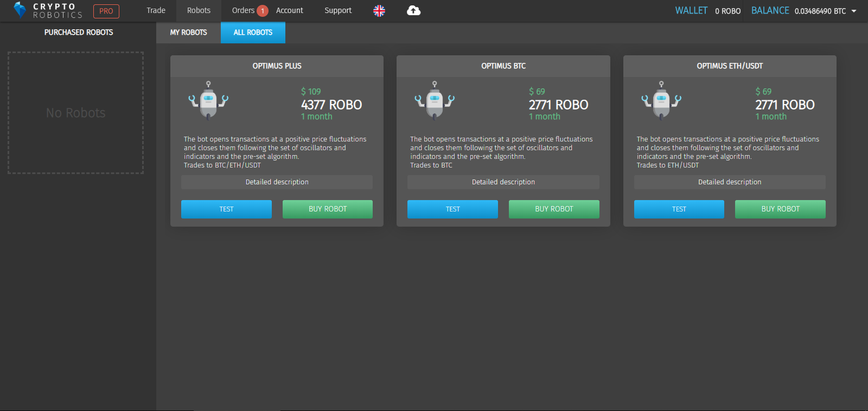Click 2771 ROBO price on Optimus ETH/USDT
The image size is (868, 411).
[x=785, y=105]
